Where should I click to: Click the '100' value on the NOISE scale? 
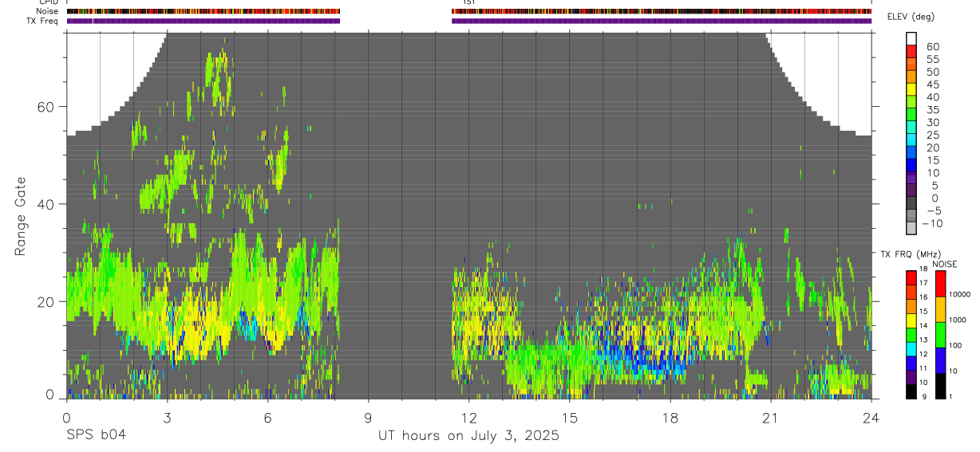pyautogui.click(x=956, y=345)
